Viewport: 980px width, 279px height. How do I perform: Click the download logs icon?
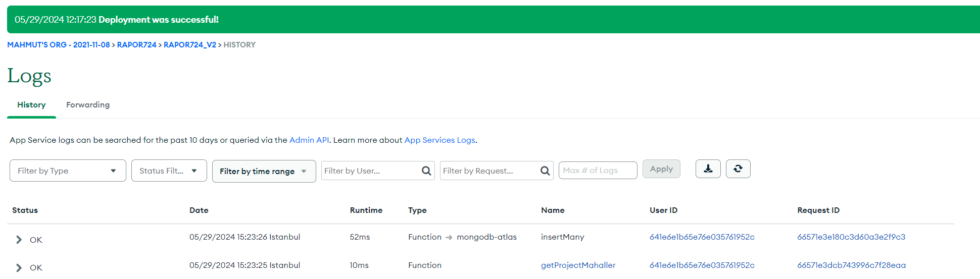click(708, 169)
